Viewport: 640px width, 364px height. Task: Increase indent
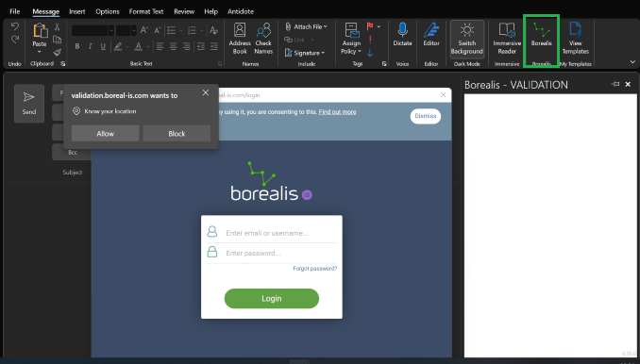point(214,46)
